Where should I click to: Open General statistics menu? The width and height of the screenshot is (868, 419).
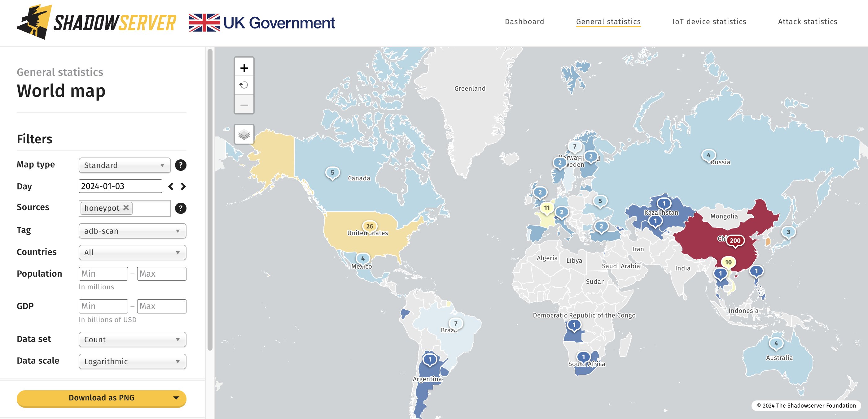[x=608, y=22]
